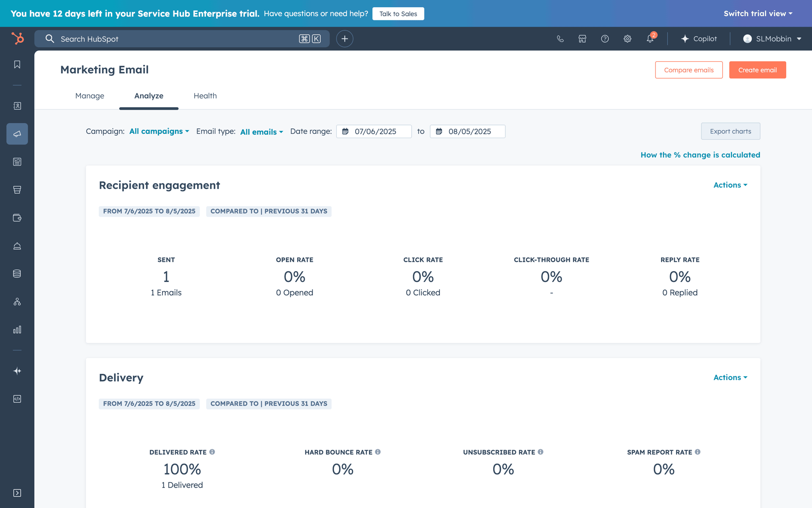
Task: Open the All campaigns dropdown
Action: pos(159,131)
